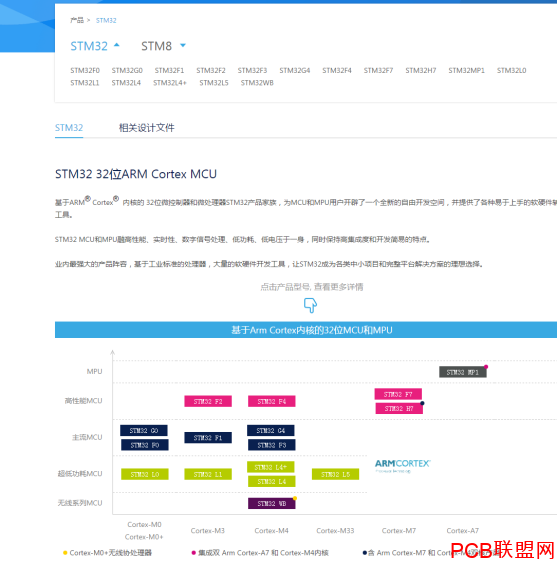The width and height of the screenshot is (557, 564).
Task: Open the STM32G0 series link
Action: tap(127, 70)
